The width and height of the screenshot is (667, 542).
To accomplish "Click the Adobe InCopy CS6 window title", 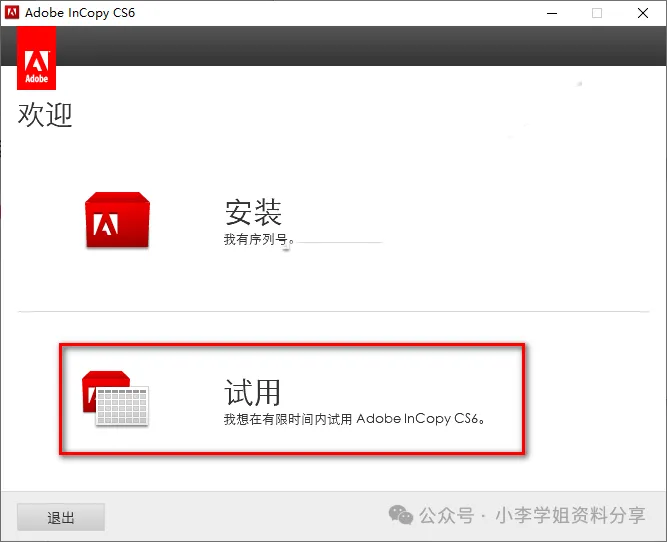I will (80, 13).
